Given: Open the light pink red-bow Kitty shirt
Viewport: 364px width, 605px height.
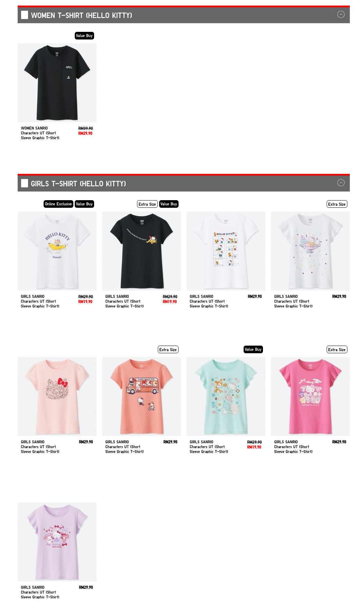Looking at the screenshot, I should 57,397.
